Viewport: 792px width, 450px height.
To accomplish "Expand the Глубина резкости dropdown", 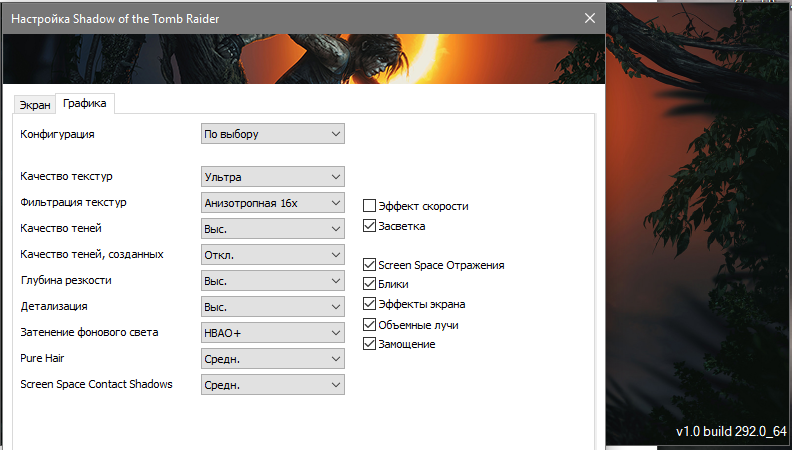I will point(273,281).
